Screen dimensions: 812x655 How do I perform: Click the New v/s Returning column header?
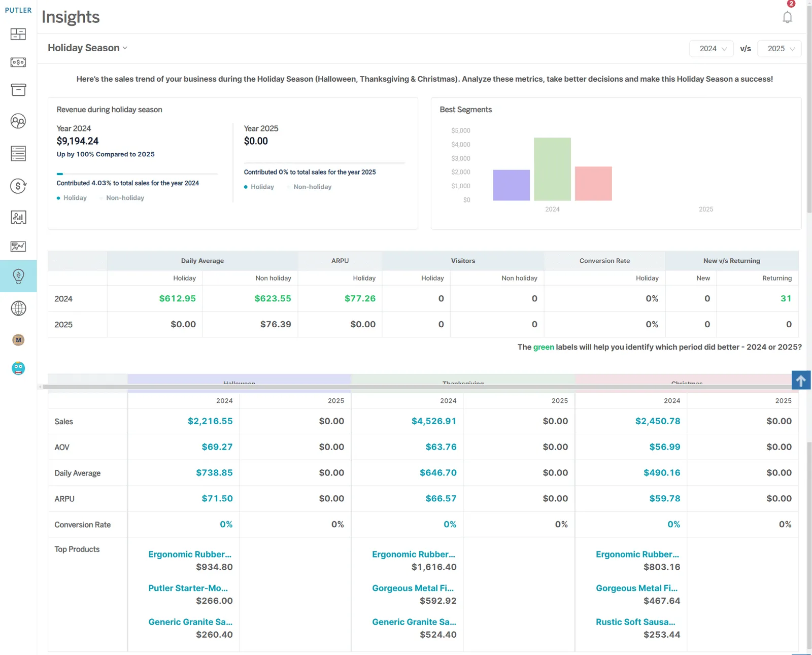(732, 261)
